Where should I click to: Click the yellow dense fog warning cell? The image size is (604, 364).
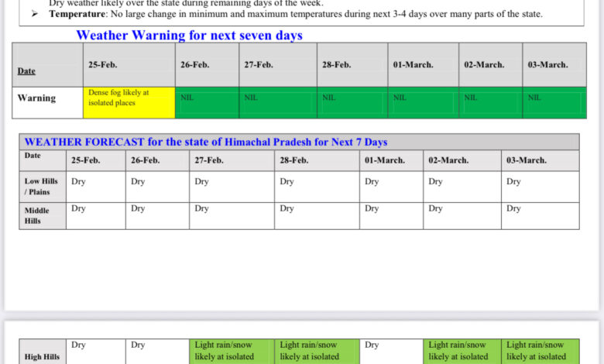point(129,102)
